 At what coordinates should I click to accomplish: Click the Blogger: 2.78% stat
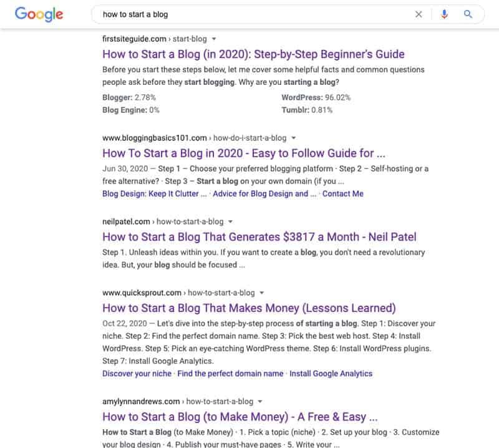tap(129, 97)
